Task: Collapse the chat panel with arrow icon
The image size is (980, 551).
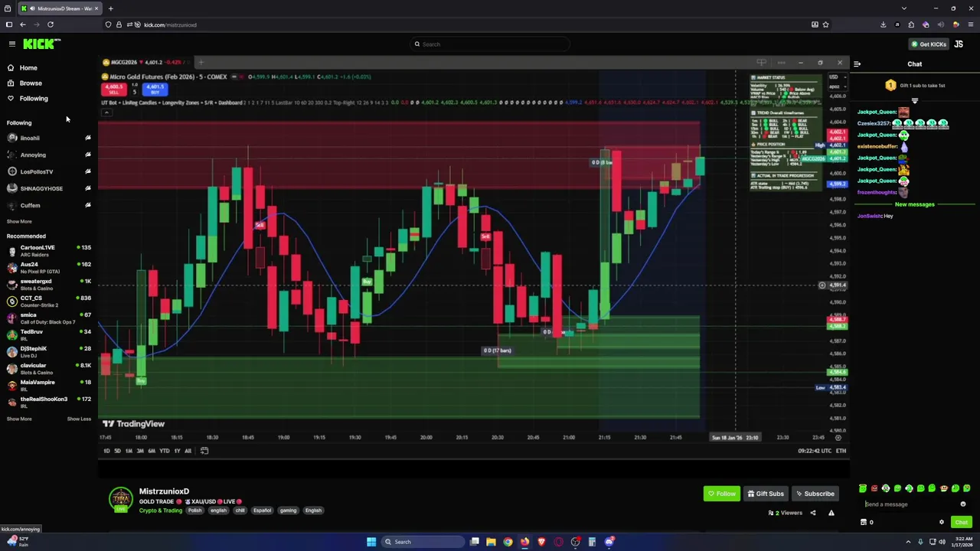Action: pos(857,64)
